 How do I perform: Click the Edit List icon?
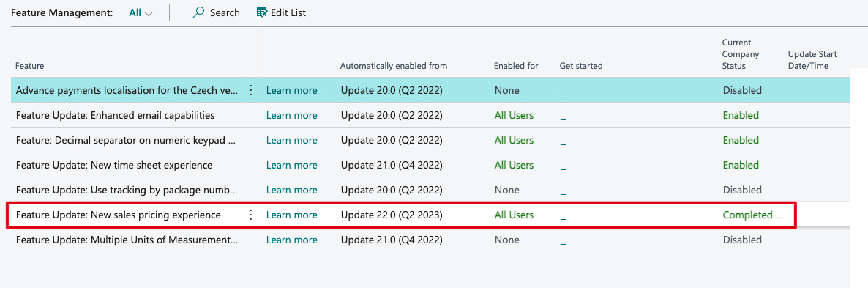[x=262, y=12]
